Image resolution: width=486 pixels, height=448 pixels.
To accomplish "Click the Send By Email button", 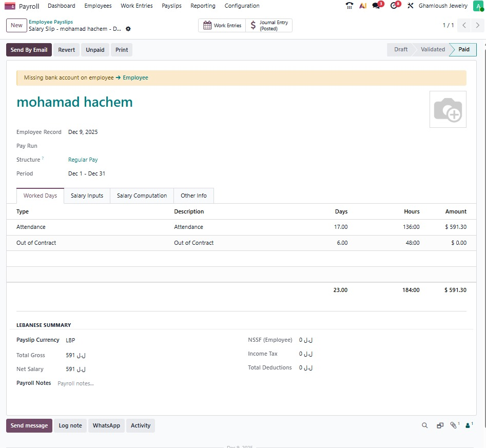I will (x=29, y=50).
